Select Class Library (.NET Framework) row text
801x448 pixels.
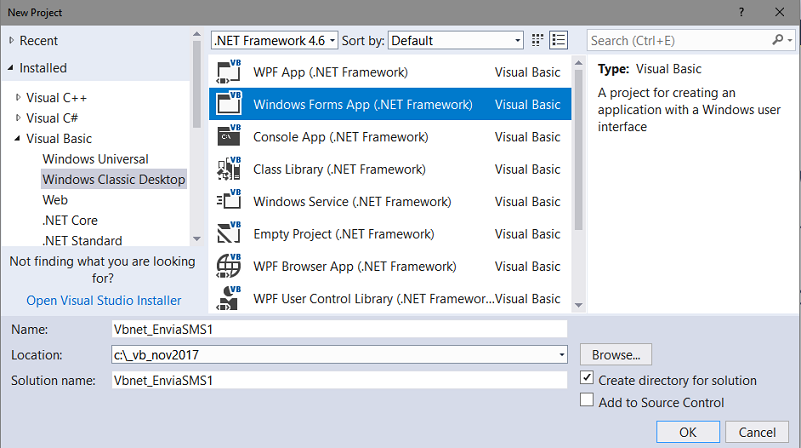point(339,169)
